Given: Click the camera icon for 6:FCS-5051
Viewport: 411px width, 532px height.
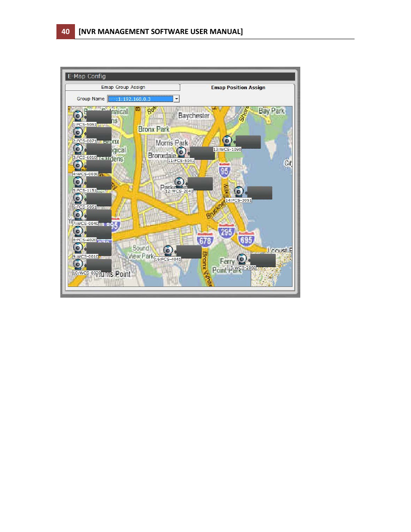Looking at the screenshot, I should point(78,198).
